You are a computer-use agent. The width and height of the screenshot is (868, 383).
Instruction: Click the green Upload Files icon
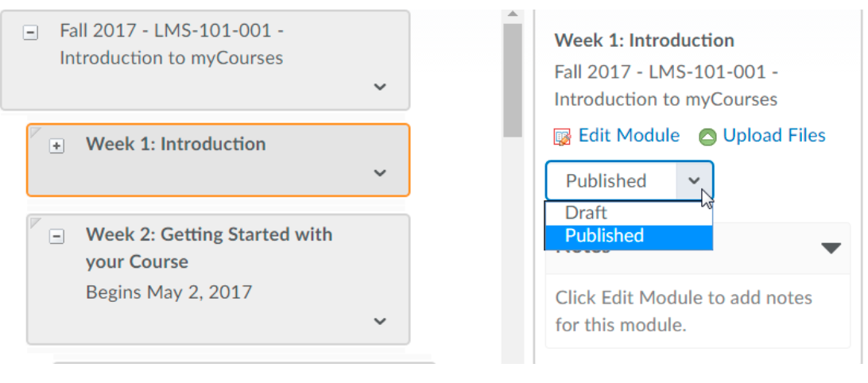coord(707,137)
